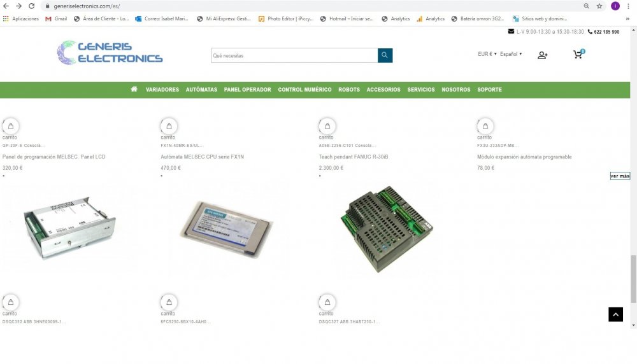Screen dimensions: 637x364
Task: Bookmark this page with star icon
Action: coord(599,6)
